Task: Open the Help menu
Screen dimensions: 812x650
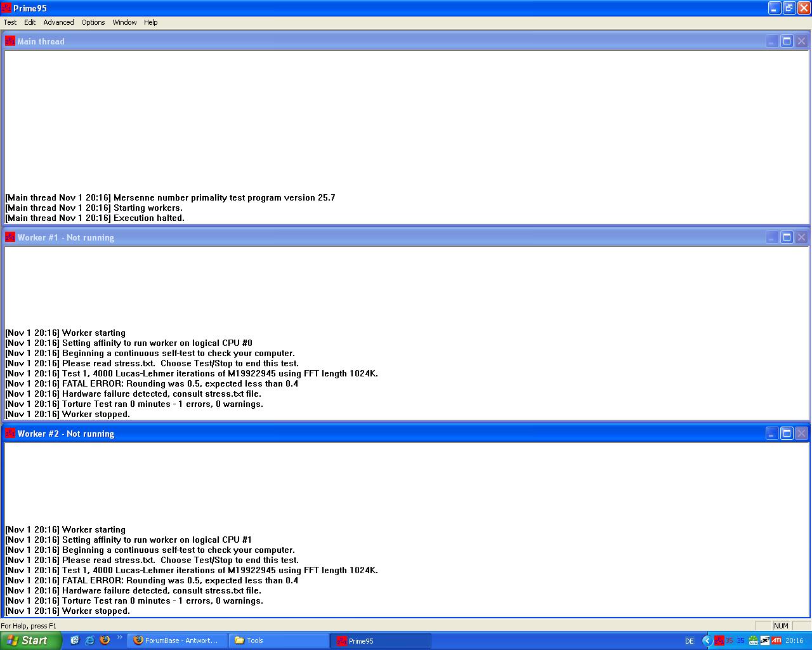Action: pyautogui.click(x=150, y=22)
